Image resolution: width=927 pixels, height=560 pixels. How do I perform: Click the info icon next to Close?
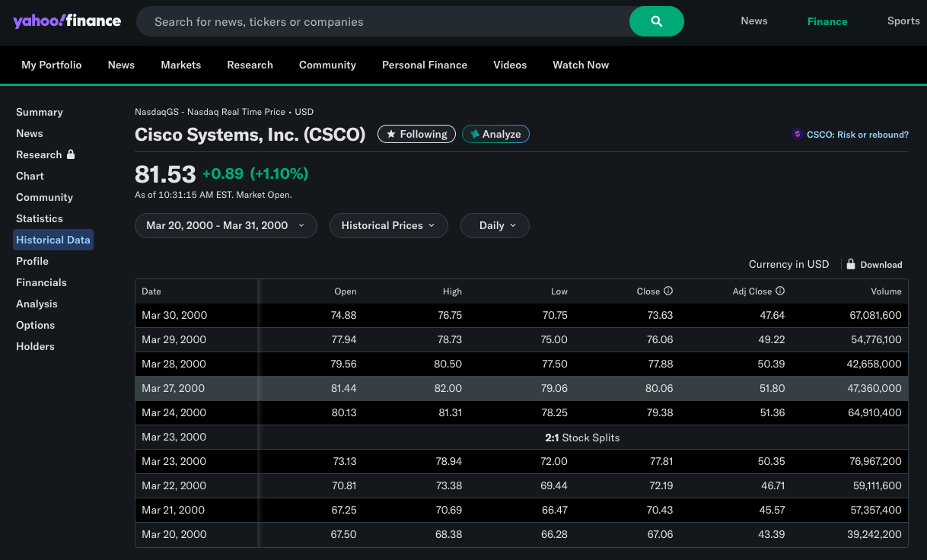pyautogui.click(x=668, y=291)
